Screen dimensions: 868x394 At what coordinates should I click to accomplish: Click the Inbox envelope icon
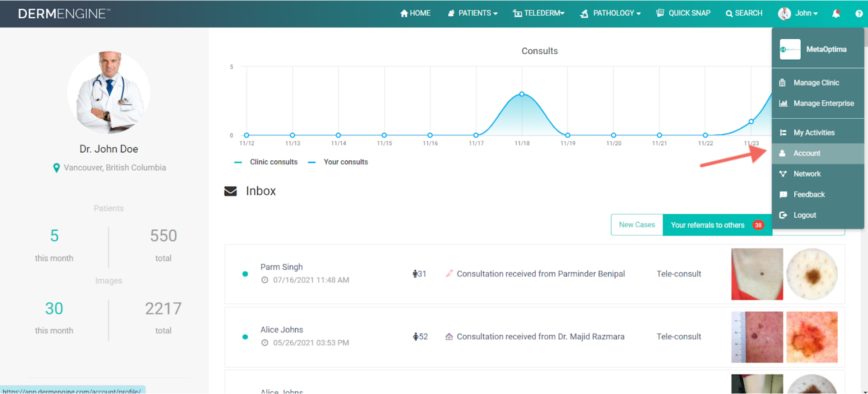(231, 191)
